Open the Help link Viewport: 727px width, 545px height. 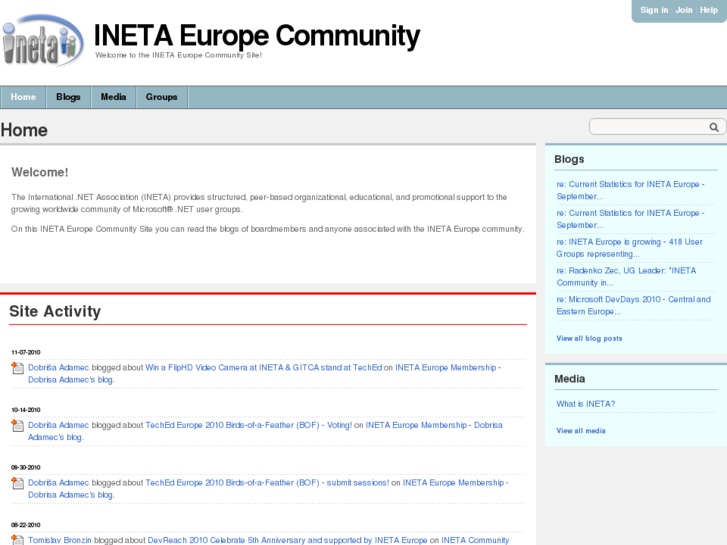point(709,10)
